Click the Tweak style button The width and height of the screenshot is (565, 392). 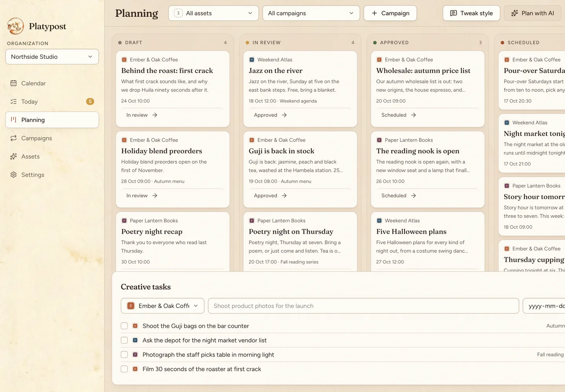(471, 13)
